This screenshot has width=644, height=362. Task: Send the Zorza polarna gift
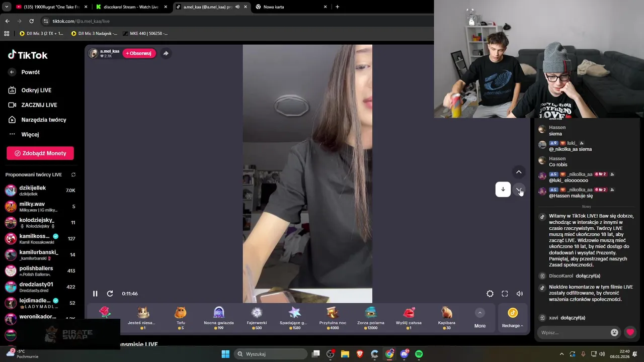point(371,318)
